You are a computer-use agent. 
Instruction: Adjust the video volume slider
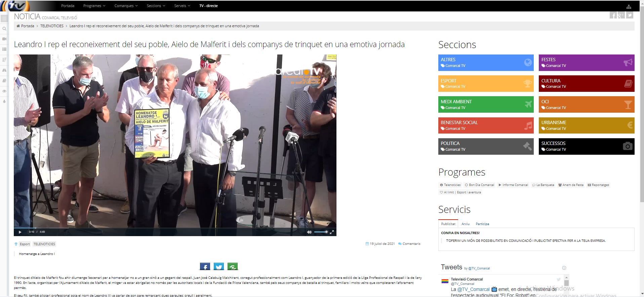click(321, 232)
